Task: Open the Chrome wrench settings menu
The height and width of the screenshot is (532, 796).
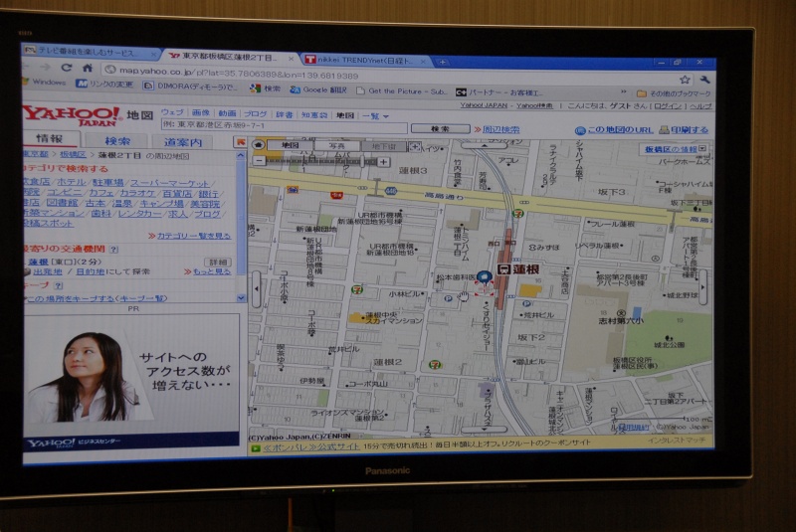Action: (x=704, y=80)
